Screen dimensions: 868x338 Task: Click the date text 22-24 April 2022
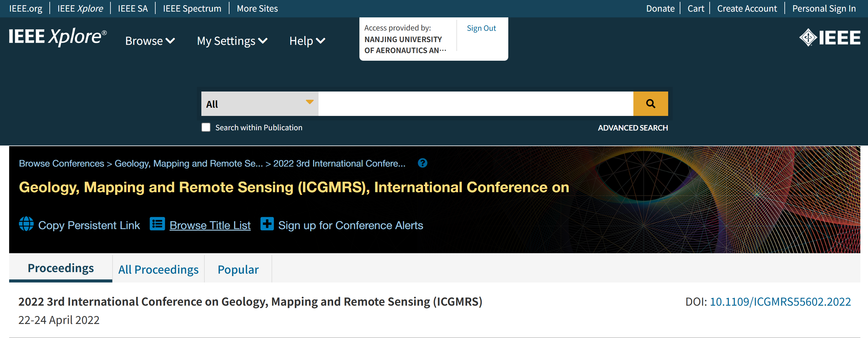coord(59,320)
